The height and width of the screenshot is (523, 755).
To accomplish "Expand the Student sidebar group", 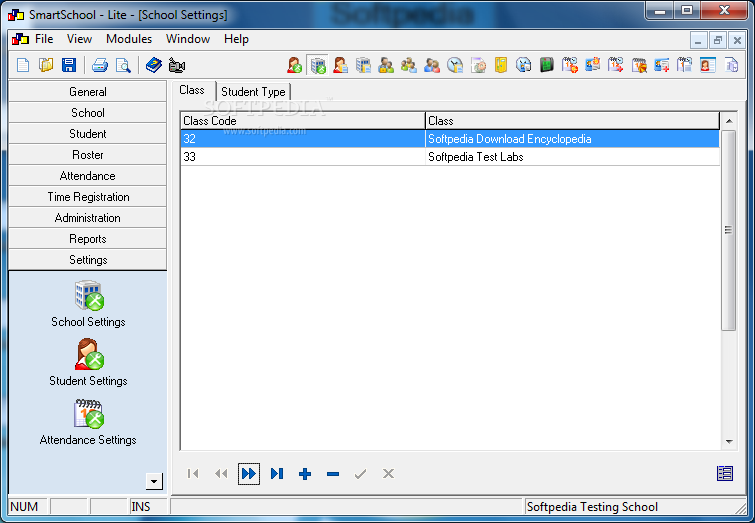I will 88,133.
